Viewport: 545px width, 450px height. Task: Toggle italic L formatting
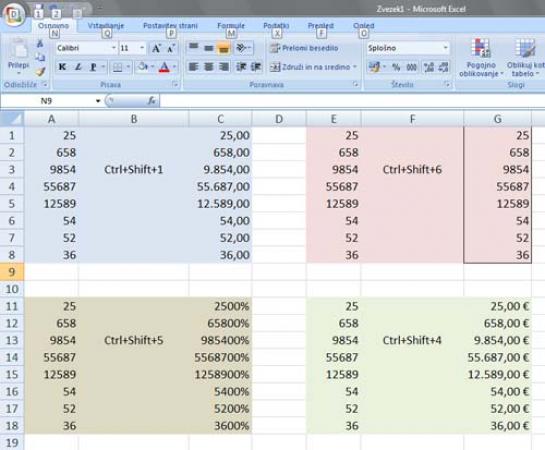(x=79, y=67)
